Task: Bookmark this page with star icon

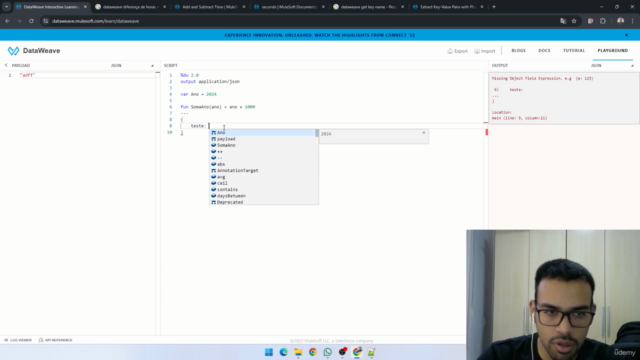Action: 574,21
